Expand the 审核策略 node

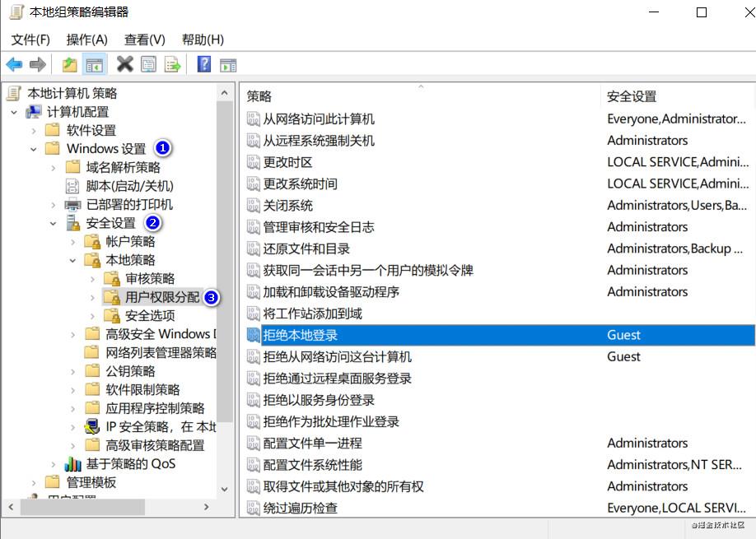pyautogui.click(x=92, y=279)
